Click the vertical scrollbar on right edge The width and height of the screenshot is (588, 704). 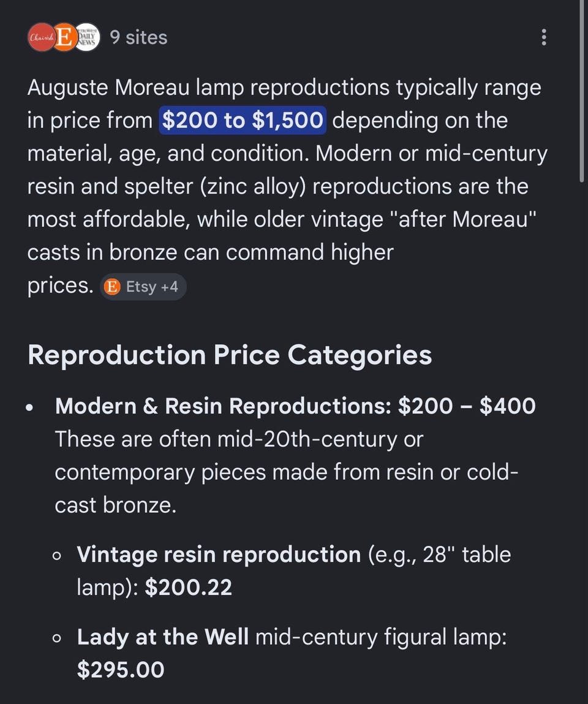[x=582, y=92]
